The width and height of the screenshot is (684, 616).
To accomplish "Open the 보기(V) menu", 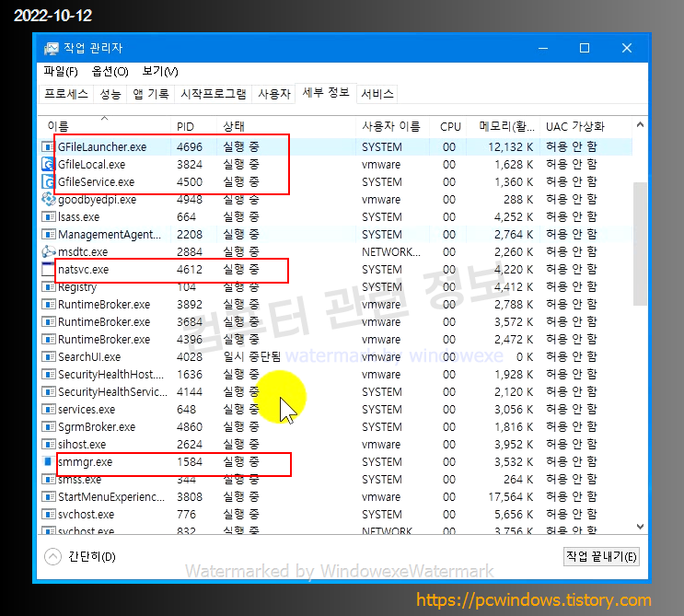I will point(160,72).
